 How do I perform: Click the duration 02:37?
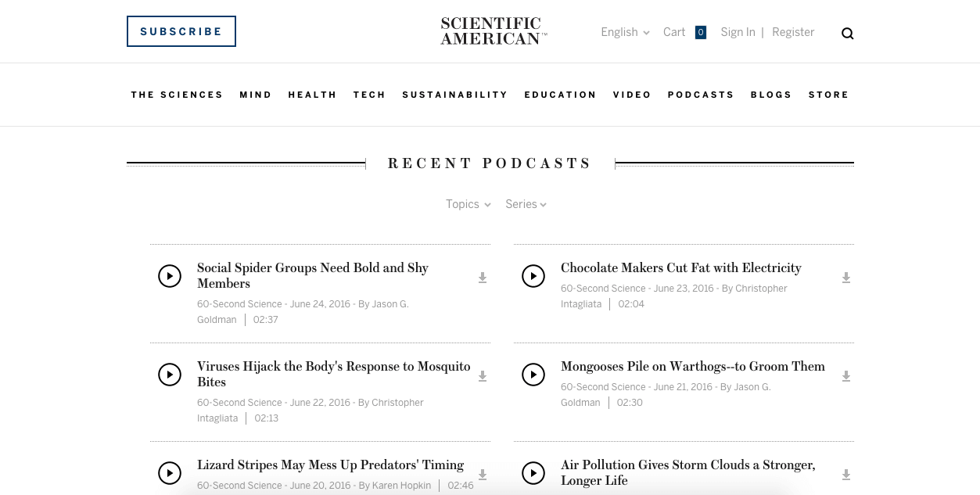pos(265,320)
